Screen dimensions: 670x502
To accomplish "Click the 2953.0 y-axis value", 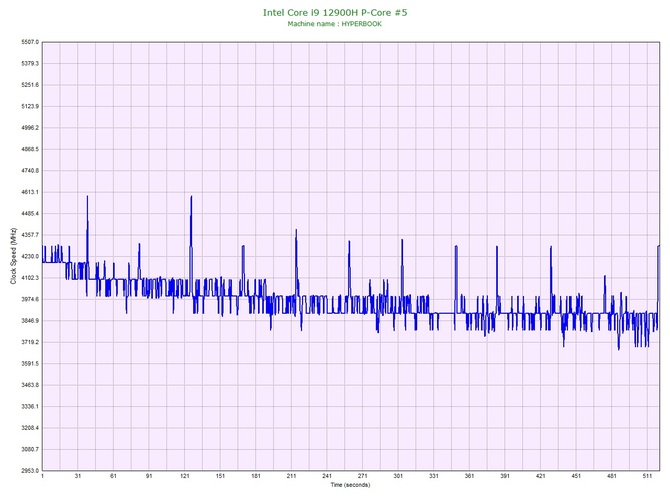I will [30, 471].
